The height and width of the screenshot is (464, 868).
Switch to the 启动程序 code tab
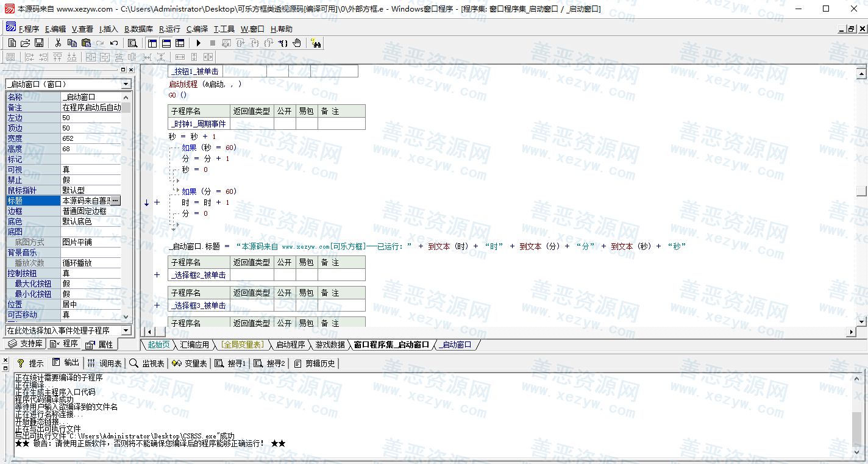pyautogui.click(x=290, y=344)
